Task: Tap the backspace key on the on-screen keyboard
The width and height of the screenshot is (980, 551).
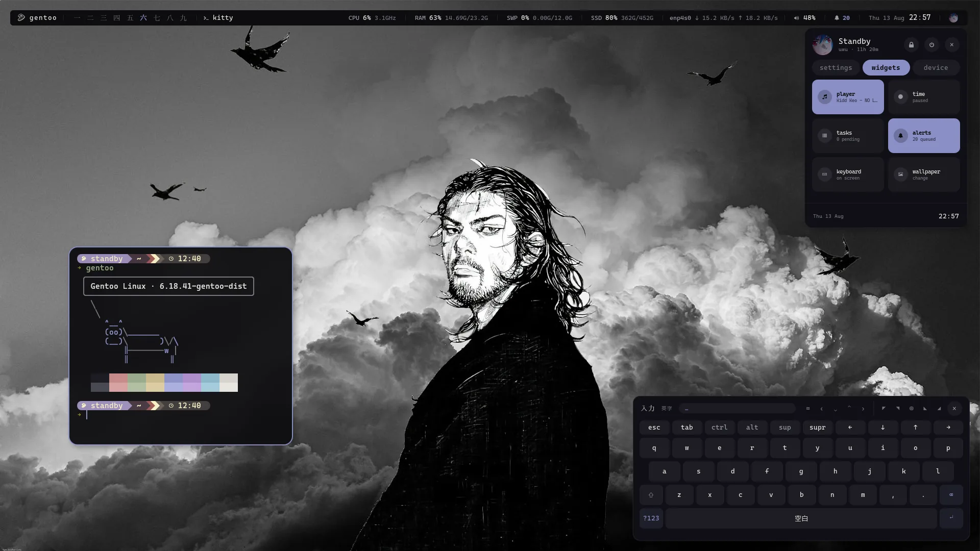Action: [x=951, y=494]
